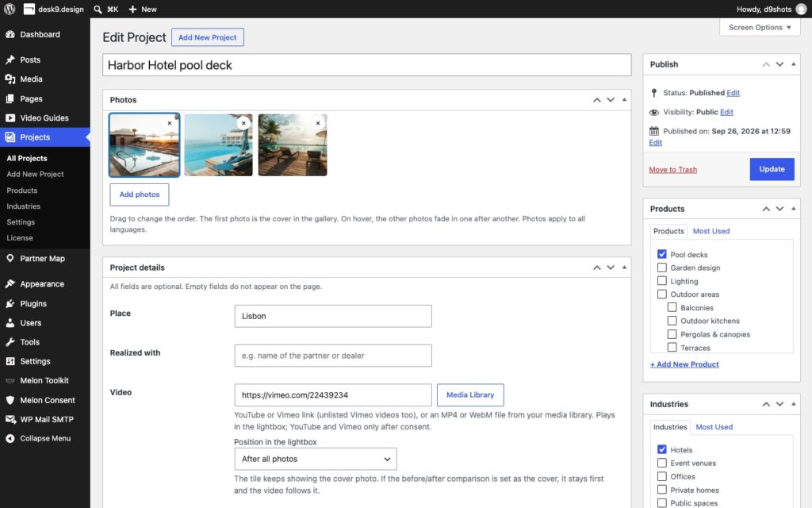Switch to Most Used products tab
812x508 pixels.
point(711,231)
